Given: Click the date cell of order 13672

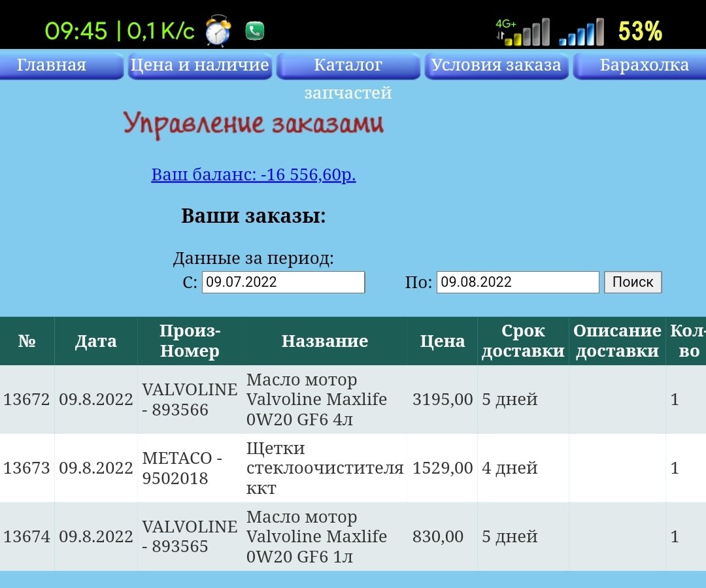Looking at the screenshot, I should point(96,399).
